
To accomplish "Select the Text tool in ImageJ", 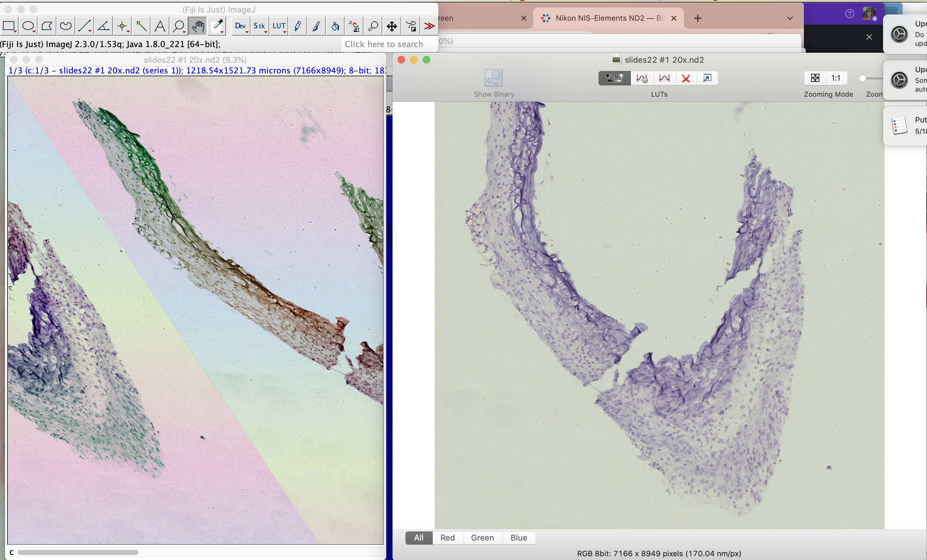I will [x=160, y=26].
